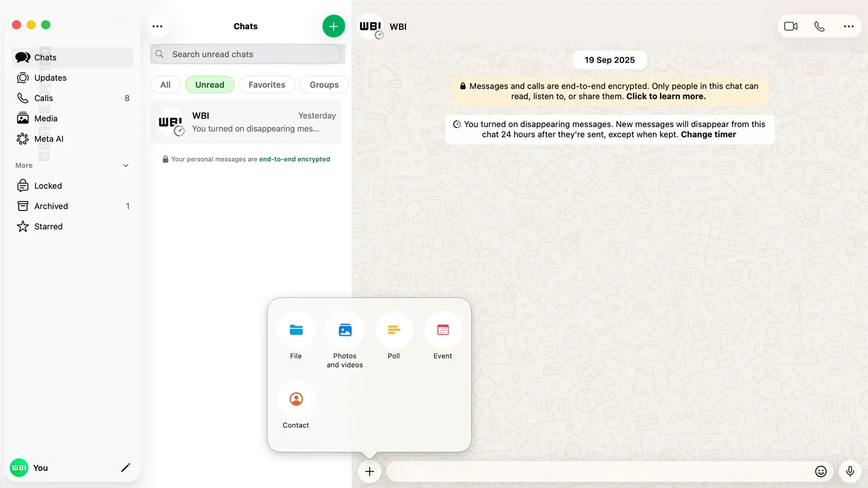Open Locked chats
The width and height of the screenshot is (868, 488).
(x=72, y=185)
